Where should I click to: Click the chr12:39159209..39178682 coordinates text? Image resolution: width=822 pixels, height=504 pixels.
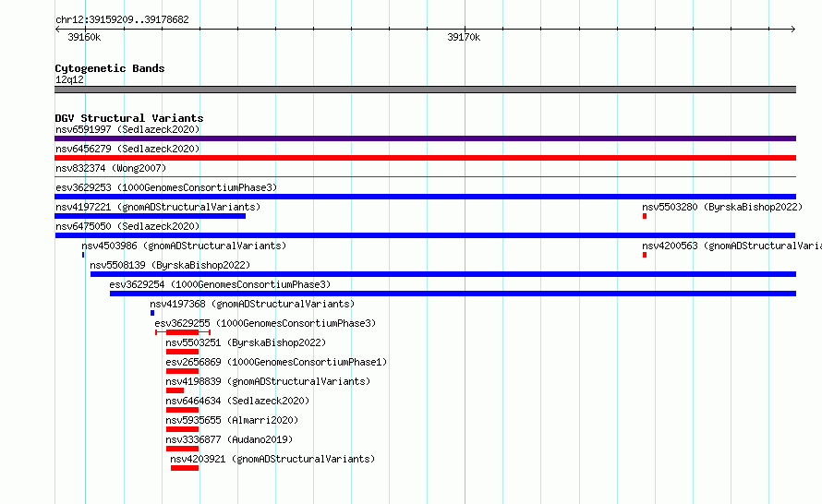[x=122, y=19]
